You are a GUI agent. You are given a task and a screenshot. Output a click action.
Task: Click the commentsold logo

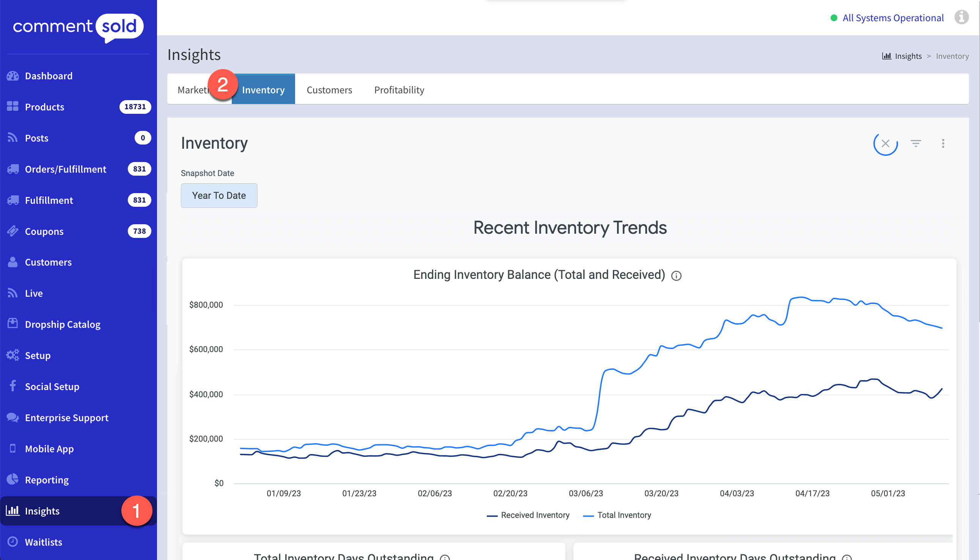[x=78, y=27]
